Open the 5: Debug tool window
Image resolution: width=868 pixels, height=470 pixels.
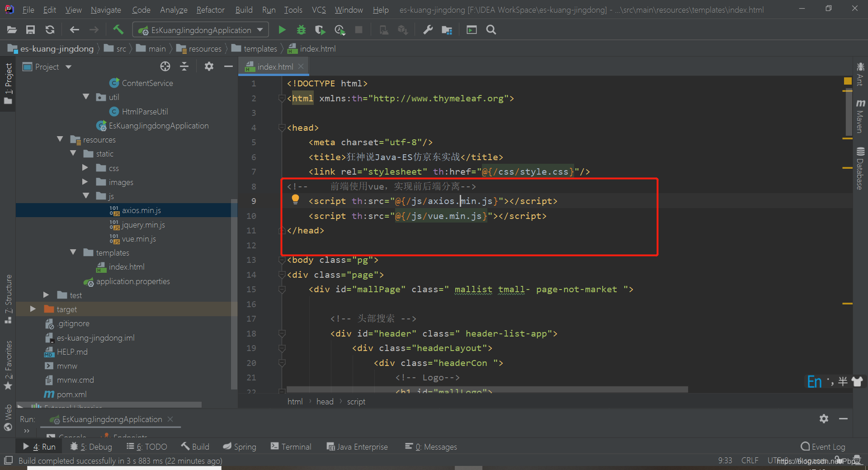91,446
